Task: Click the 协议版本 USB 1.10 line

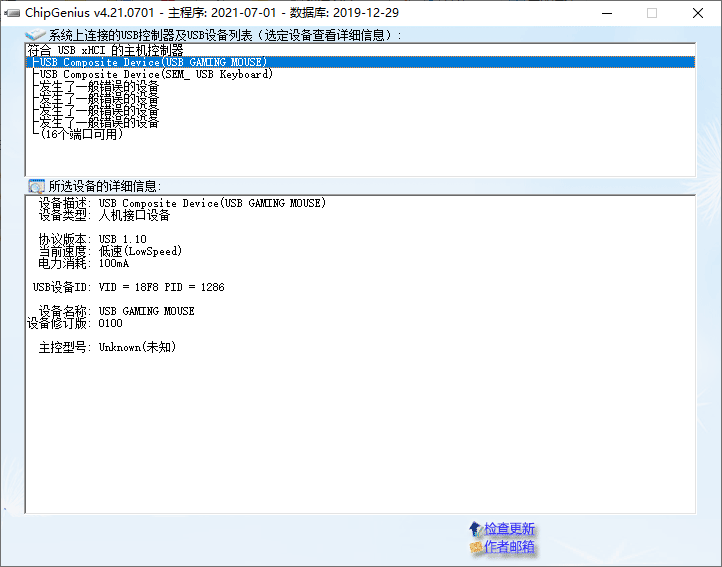Action: pos(92,239)
